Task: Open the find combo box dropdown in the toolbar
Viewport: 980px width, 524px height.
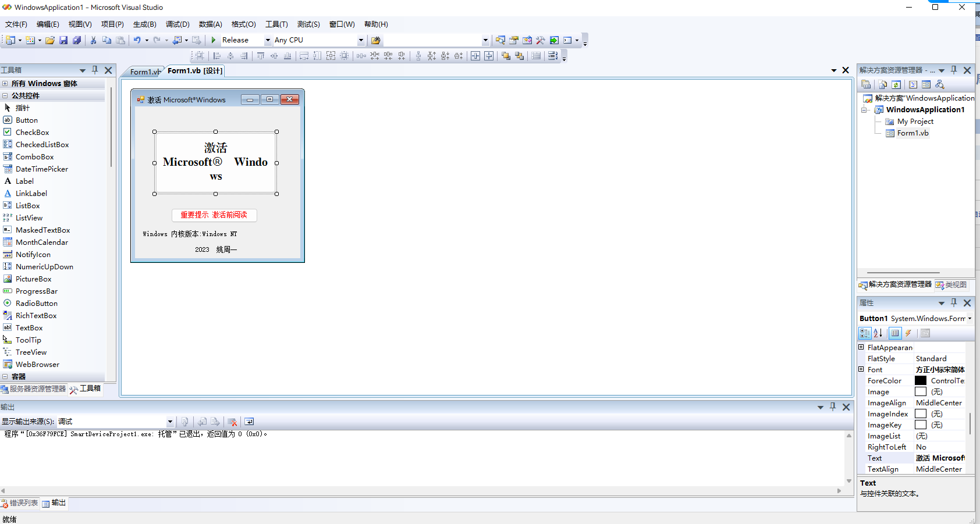Action: pyautogui.click(x=485, y=40)
